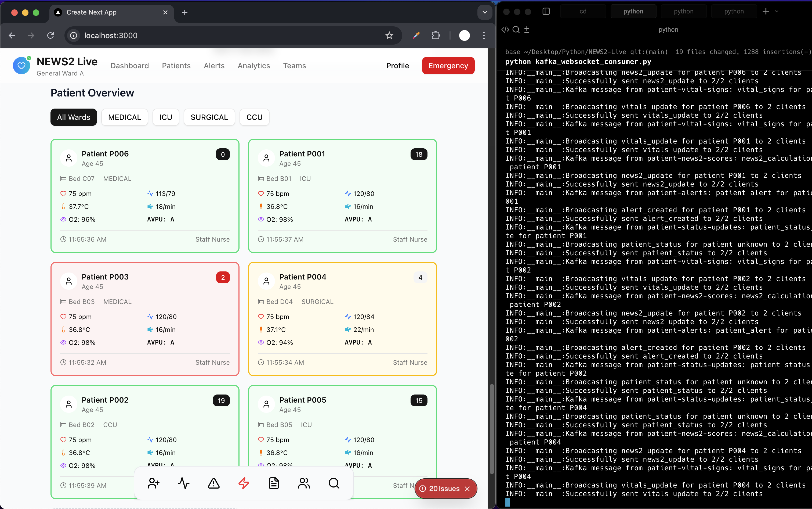Click the search magnifier icon in dock

pos(334,483)
